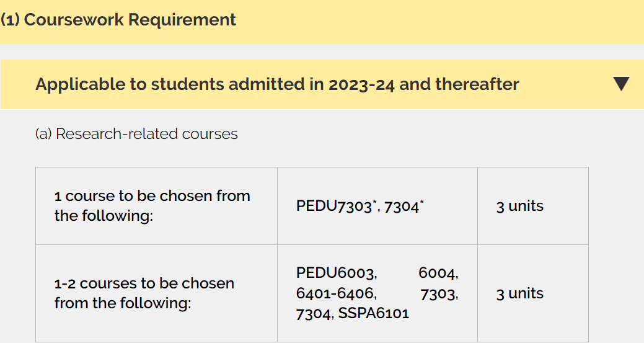This screenshot has width=644, height=343.
Task: Click the 6004 course code
Action: point(438,273)
